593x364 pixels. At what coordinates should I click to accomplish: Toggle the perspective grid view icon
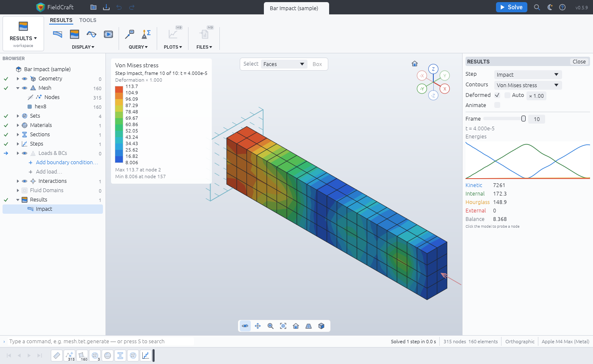point(308,326)
